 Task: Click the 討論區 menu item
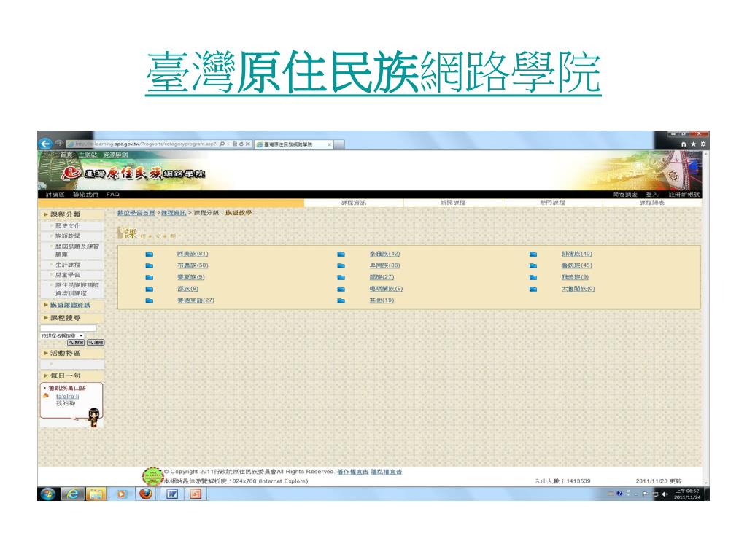[x=55, y=194]
